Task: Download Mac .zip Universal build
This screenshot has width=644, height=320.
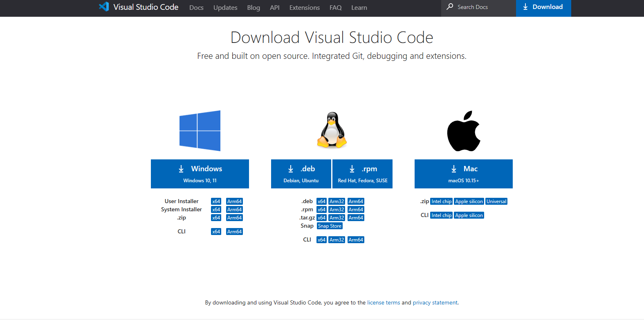Action: (x=496, y=201)
